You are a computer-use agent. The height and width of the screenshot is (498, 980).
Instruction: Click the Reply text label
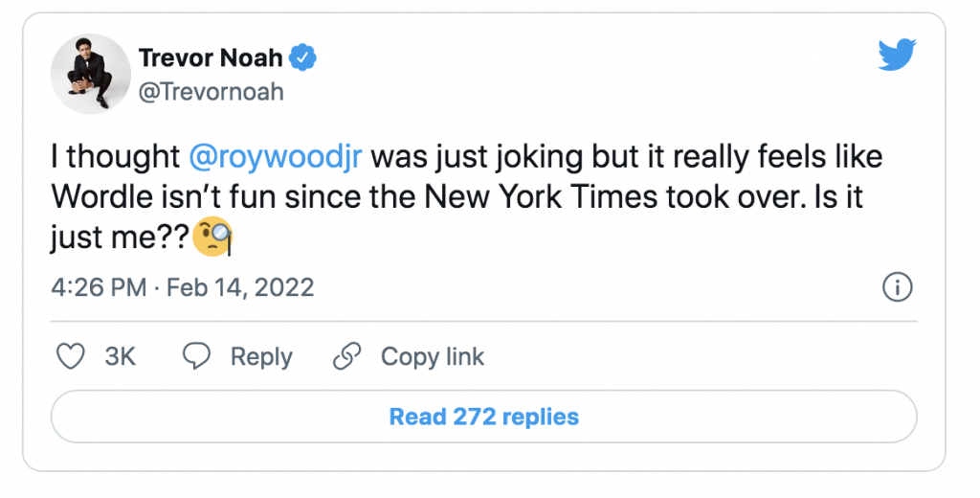click(x=261, y=357)
